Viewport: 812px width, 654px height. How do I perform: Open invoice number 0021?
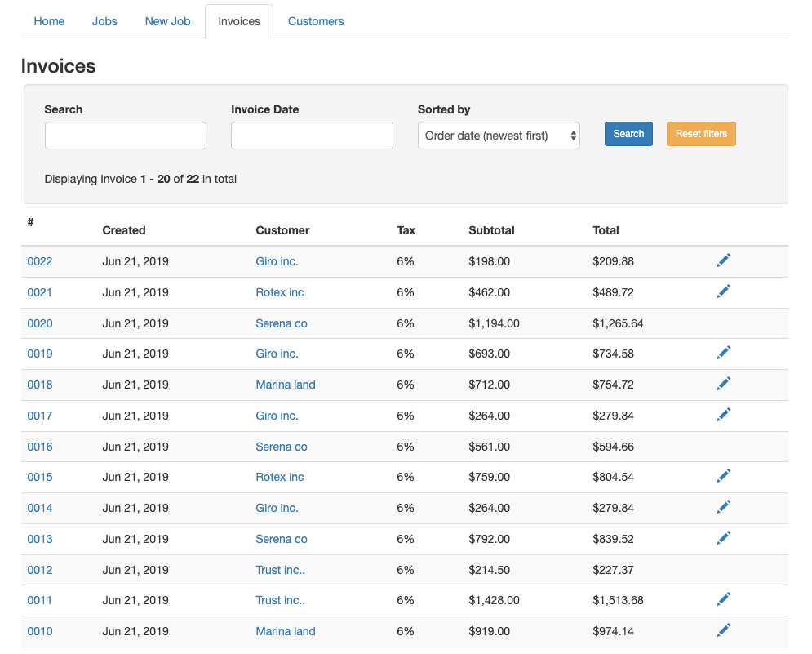coord(40,292)
